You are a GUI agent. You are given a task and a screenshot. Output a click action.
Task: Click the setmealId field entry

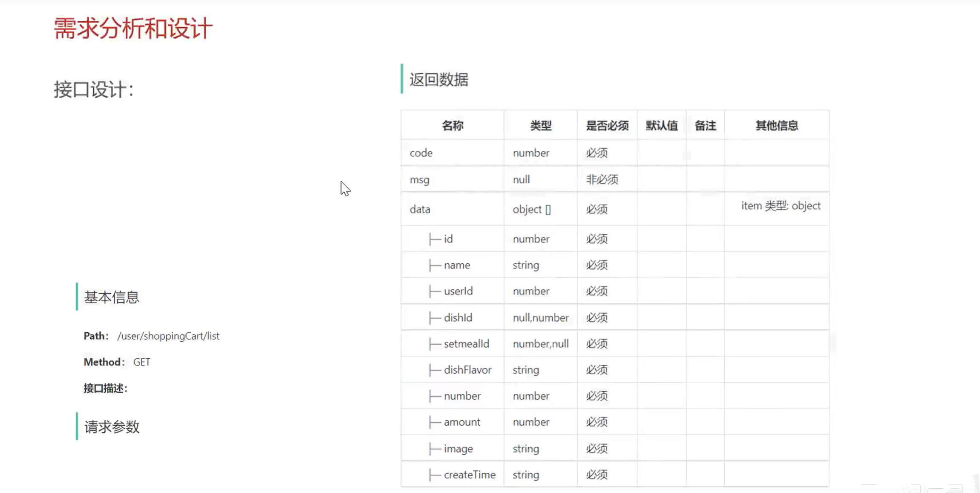coord(466,344)
